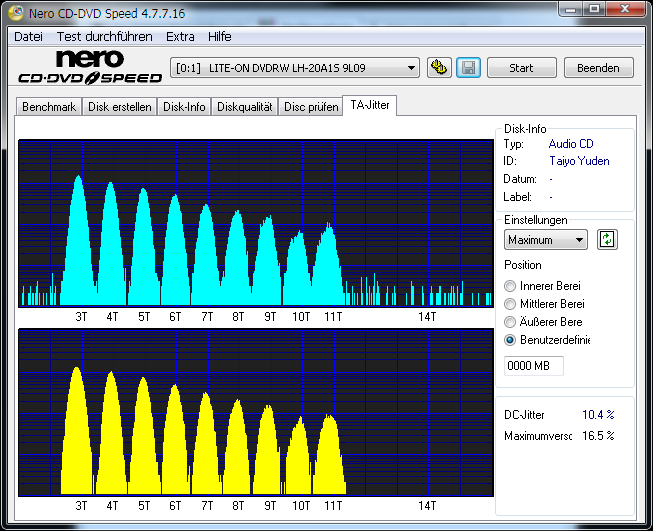Minimize the Nero CD-DVD Speed window
Viewport: 653px width, 531px height.
click(571, 9)
